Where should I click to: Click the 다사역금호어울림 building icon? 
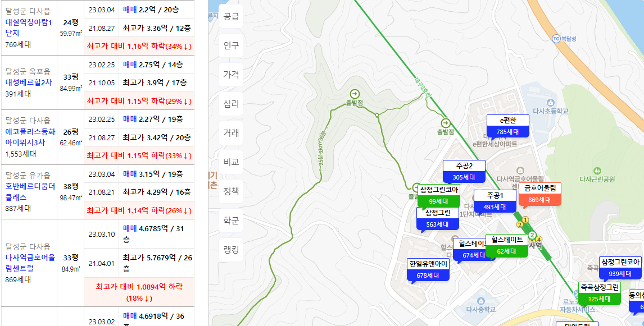point(520,170)
